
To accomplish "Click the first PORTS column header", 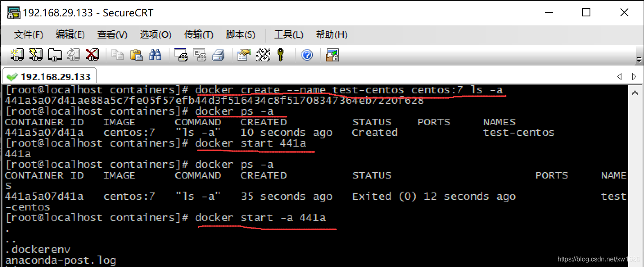I will (434, 122).
